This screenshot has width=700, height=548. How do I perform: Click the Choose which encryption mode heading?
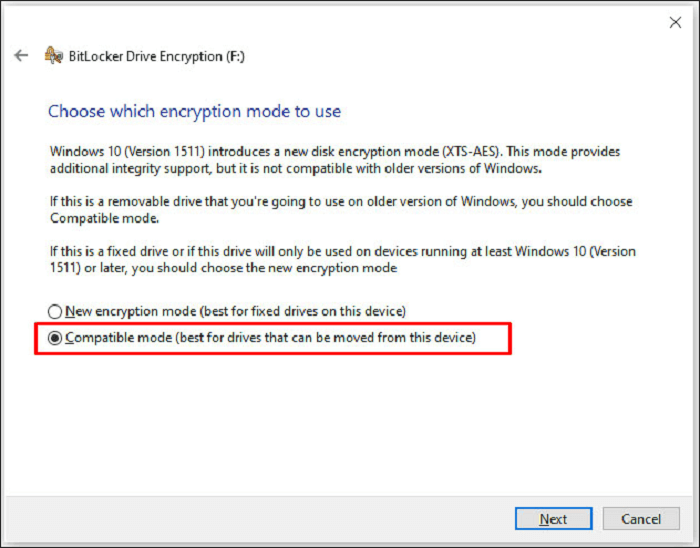tap(194, 111)
